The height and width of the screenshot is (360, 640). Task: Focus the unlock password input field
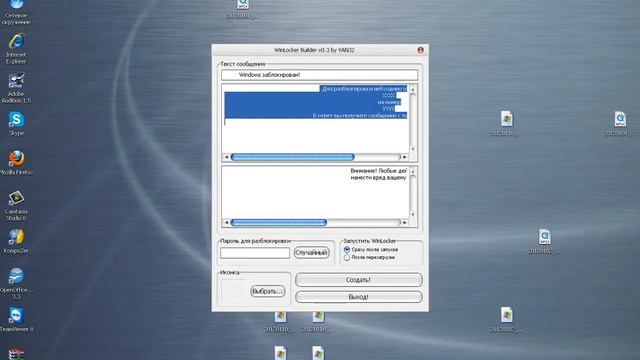tap(255, 253)
